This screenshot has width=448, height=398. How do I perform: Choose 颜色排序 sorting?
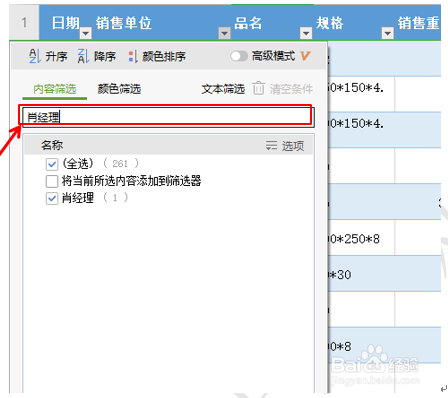click(x=164, y=56)
